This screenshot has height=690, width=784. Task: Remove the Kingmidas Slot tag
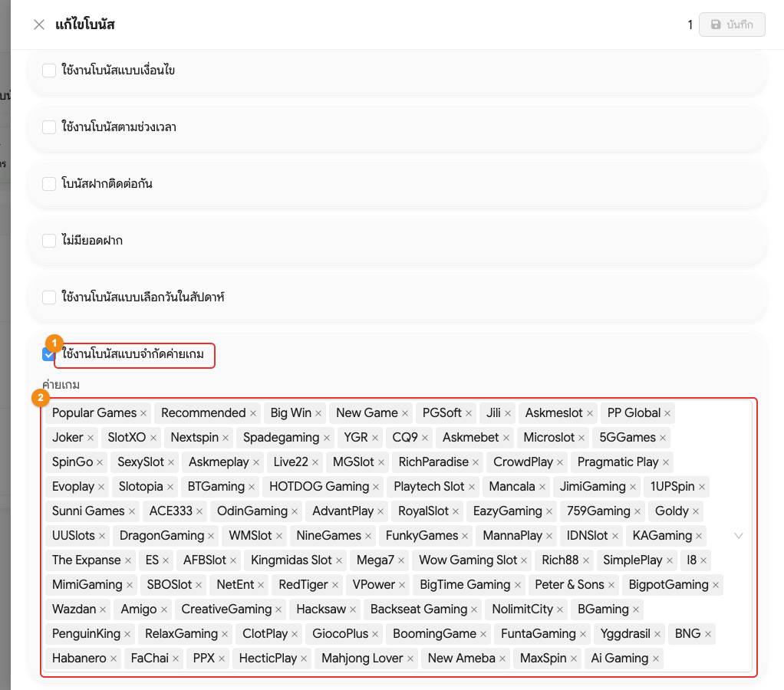click(x=339, y=560)
